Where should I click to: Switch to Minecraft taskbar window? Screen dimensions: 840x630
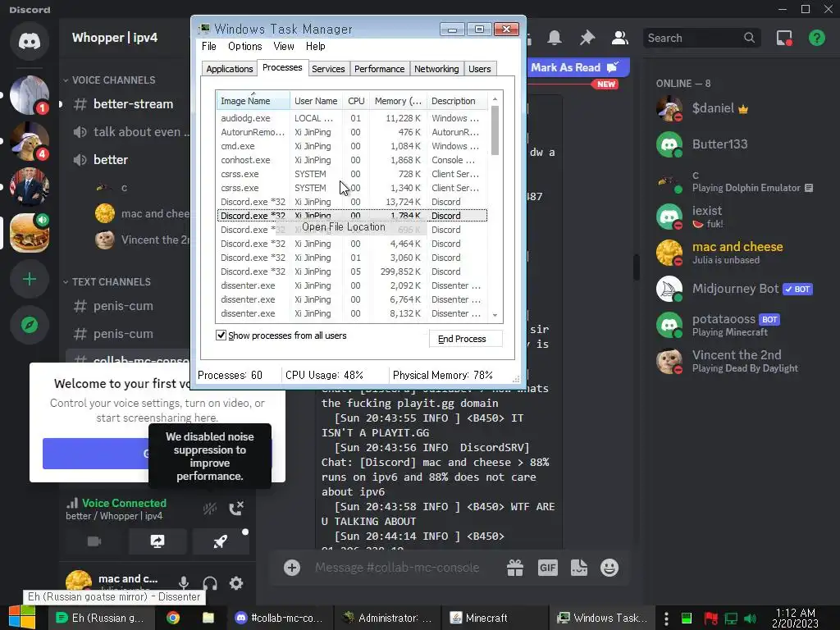[495, 618]
